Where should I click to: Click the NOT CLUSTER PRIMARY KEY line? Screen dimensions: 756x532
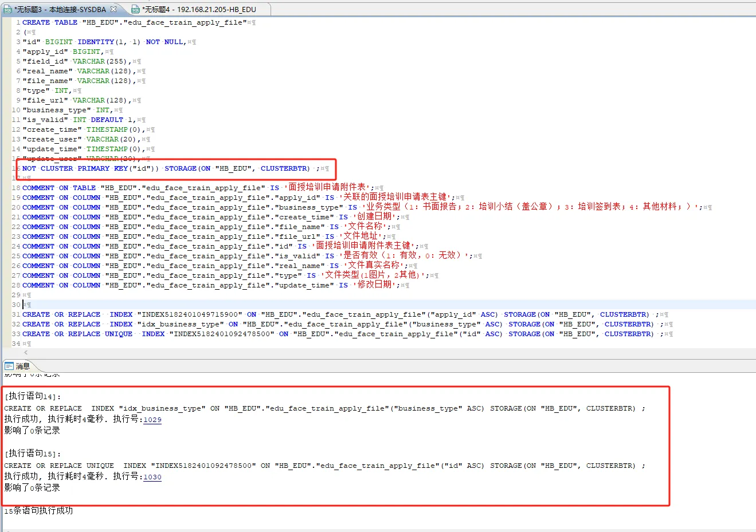click(x=171, y=168)
